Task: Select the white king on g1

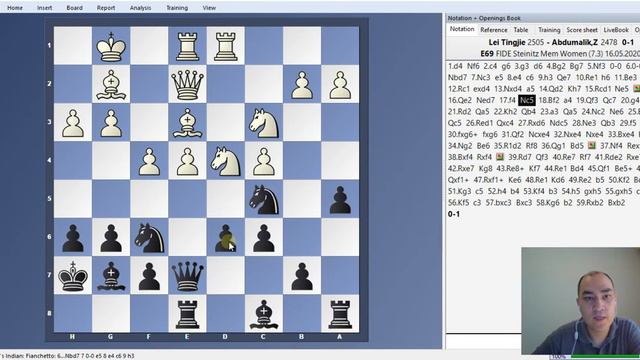Action: 111,46
